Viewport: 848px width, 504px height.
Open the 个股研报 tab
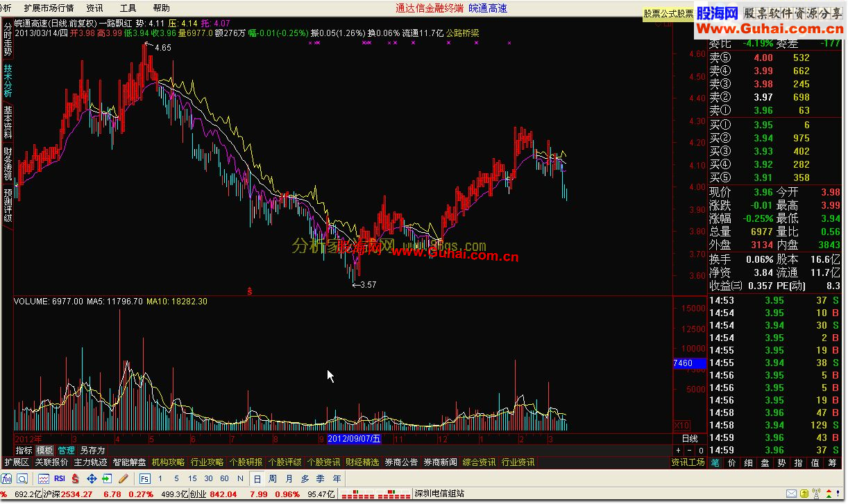point(246,462)
